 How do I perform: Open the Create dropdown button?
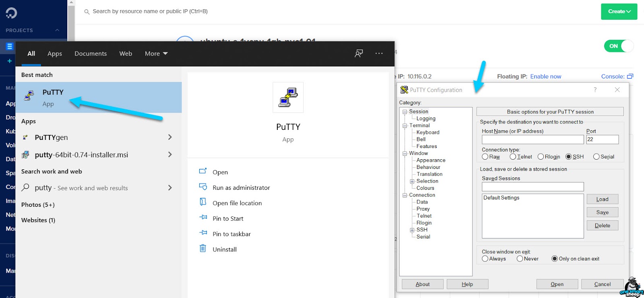619,12
